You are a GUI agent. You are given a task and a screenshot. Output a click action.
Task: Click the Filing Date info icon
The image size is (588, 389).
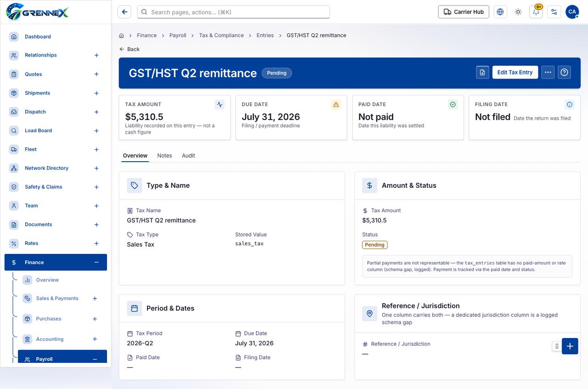tap(570, 105)
